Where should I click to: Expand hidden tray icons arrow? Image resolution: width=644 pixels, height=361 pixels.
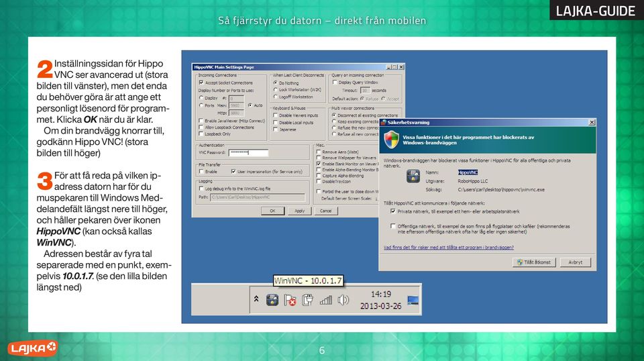point(256,299)
